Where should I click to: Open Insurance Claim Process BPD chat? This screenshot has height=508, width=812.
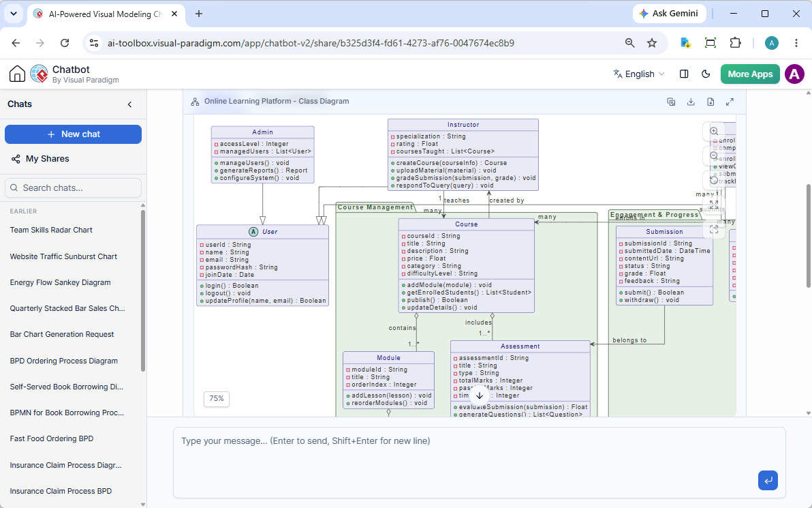(61, 491)
